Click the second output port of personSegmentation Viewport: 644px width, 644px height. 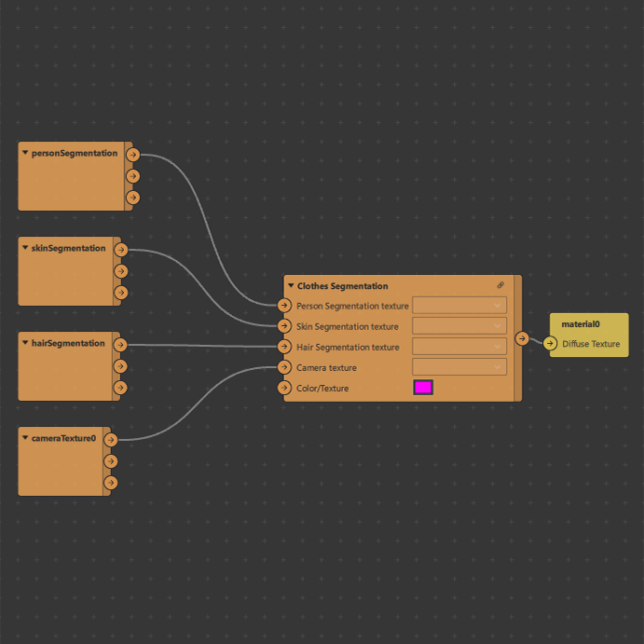coord(132,176)
